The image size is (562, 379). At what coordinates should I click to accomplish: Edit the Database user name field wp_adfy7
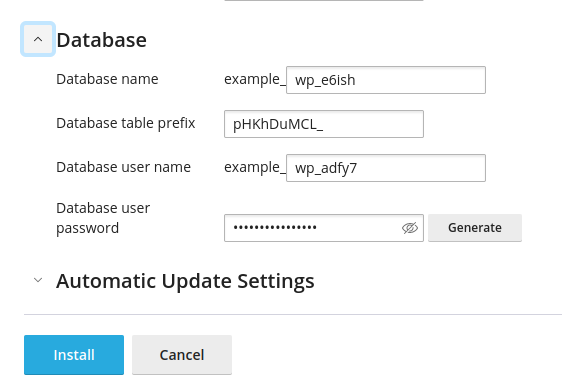pyautogui.click(x=386, y=168)
